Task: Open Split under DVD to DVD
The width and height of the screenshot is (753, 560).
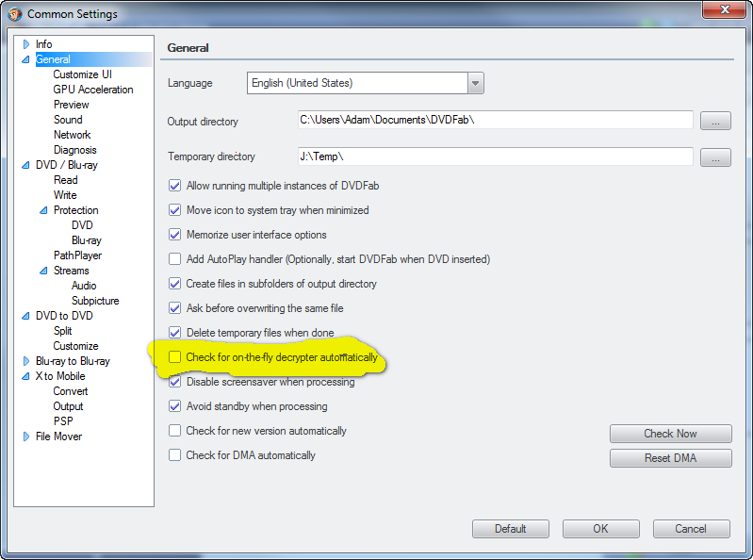Action: [x=62, y=331]
